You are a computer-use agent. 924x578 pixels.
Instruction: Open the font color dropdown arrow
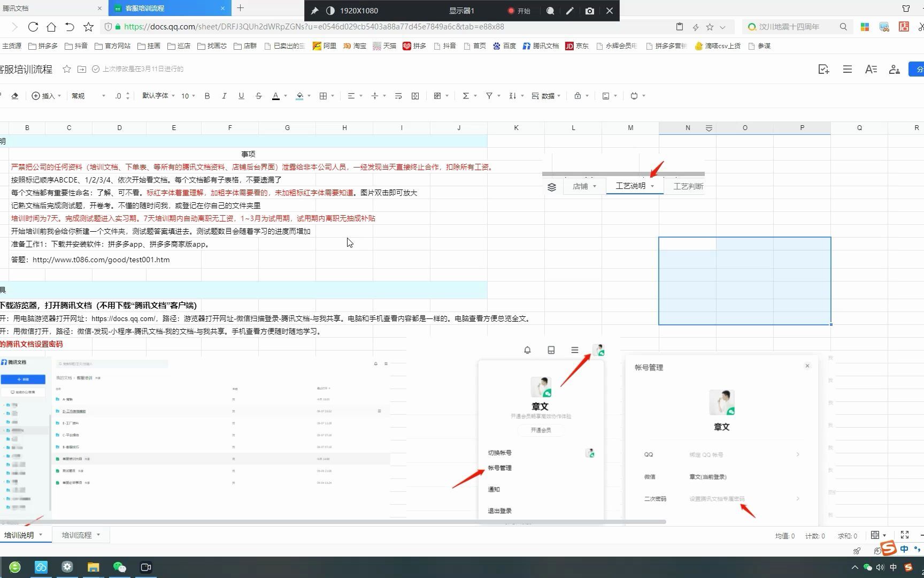(286, 96)
